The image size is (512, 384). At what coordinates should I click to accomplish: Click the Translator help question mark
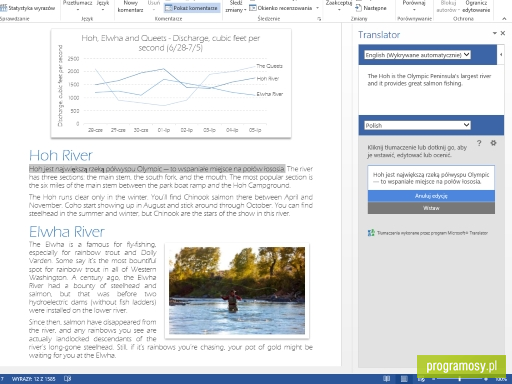479,143
